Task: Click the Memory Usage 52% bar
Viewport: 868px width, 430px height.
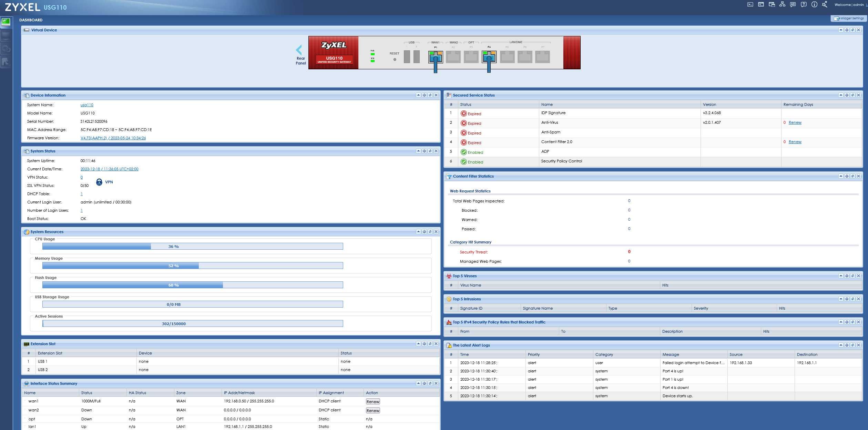Action: [x=193, y=266]
